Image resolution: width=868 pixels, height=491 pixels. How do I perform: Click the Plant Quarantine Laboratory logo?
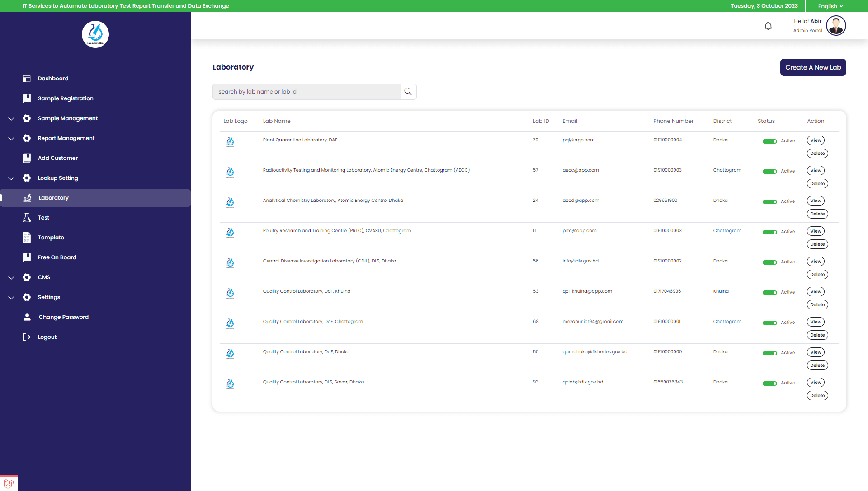point(230,142)
